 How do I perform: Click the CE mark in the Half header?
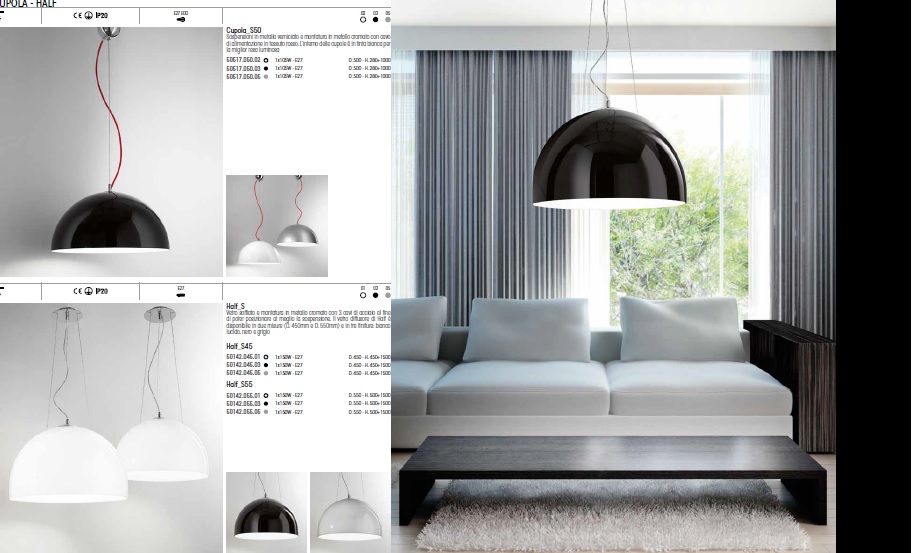pos(77,291)
